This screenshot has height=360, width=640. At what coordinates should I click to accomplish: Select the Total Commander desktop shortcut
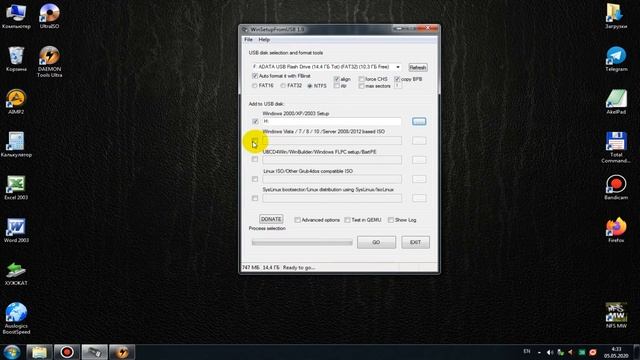click(x=616, y=147)
